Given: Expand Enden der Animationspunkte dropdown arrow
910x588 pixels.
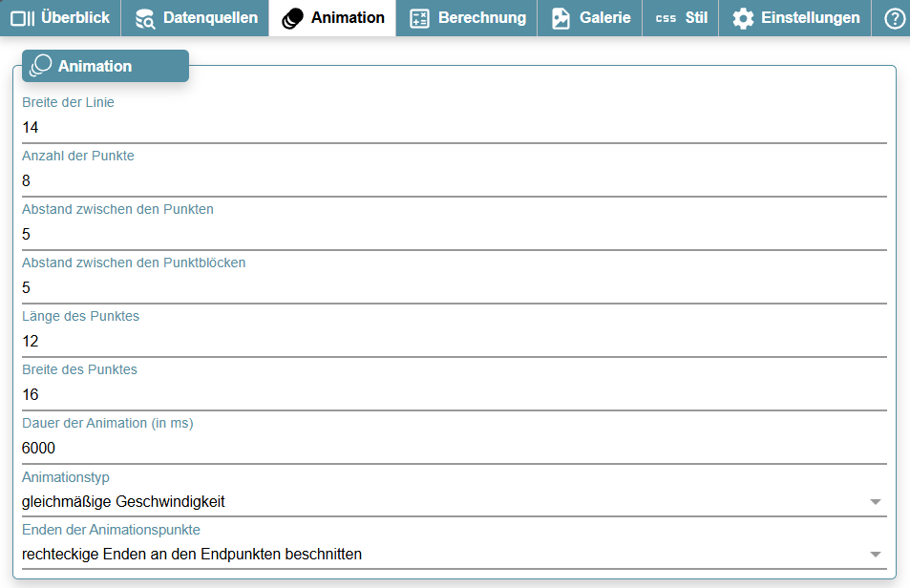Looking at the screenshot, I should tap(875, 554).
